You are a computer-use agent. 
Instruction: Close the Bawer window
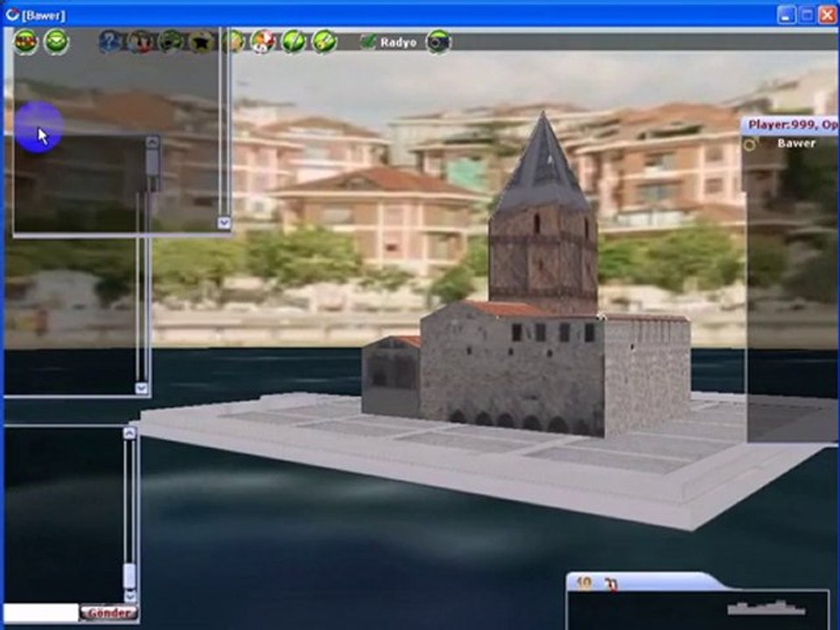pos(828,15)
